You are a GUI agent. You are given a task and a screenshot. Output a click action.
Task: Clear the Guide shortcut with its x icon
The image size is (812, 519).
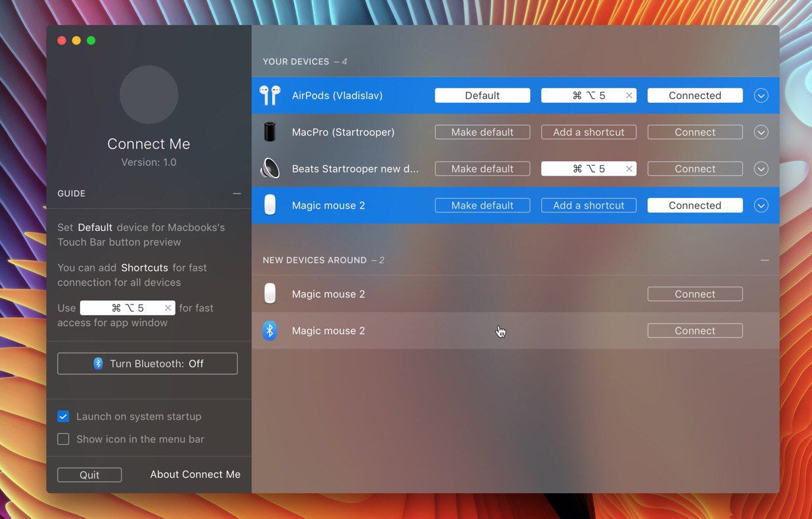[168, 308]
